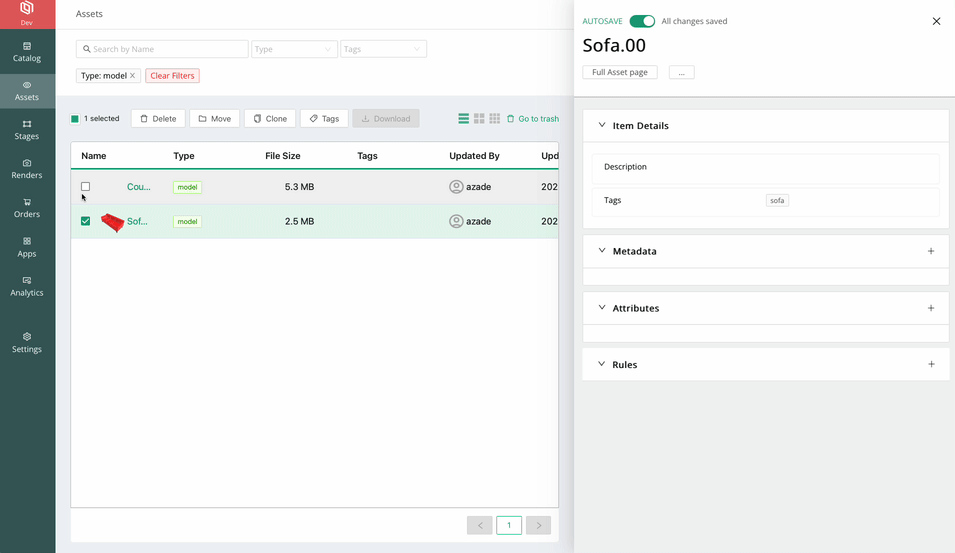955x553 pixels.
Task: Switch to medium grid view icon
Action: (479, 119)
